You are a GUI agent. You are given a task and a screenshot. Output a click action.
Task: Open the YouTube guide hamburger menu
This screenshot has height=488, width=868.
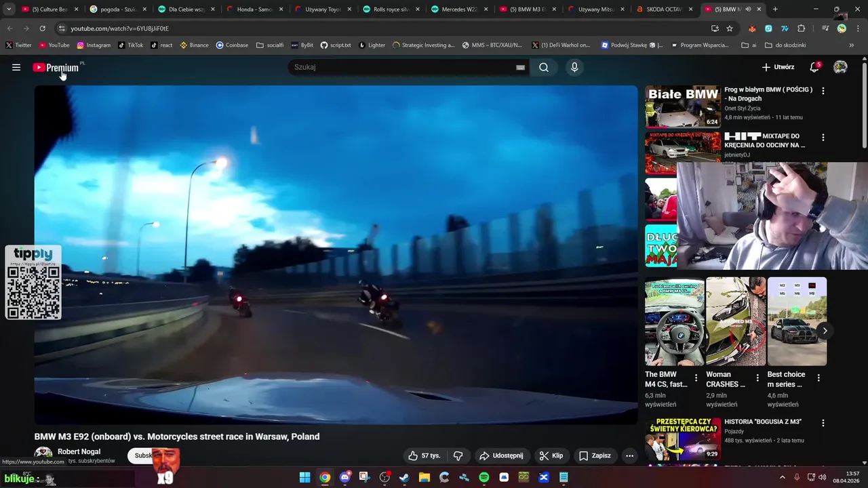click(x=16, y=67)
